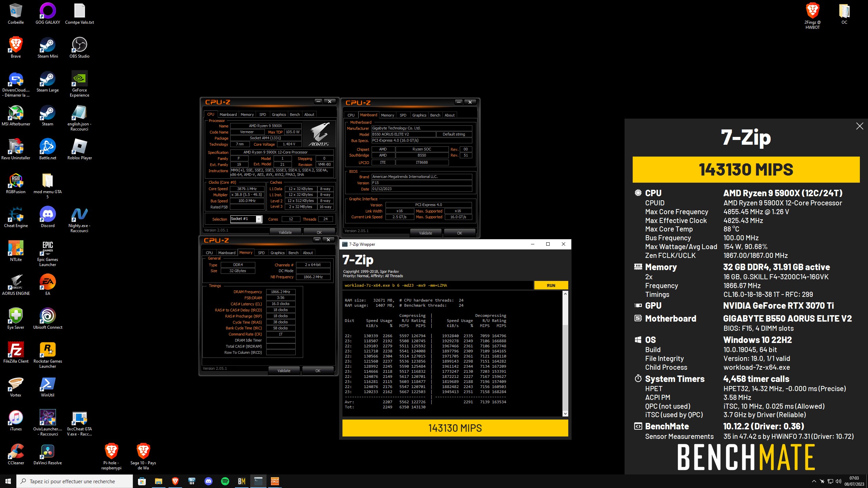Viewport: 868px width, 488px height.
Task: Click OK in mainboard CPU-Z window
Action: tap(459, 233)
